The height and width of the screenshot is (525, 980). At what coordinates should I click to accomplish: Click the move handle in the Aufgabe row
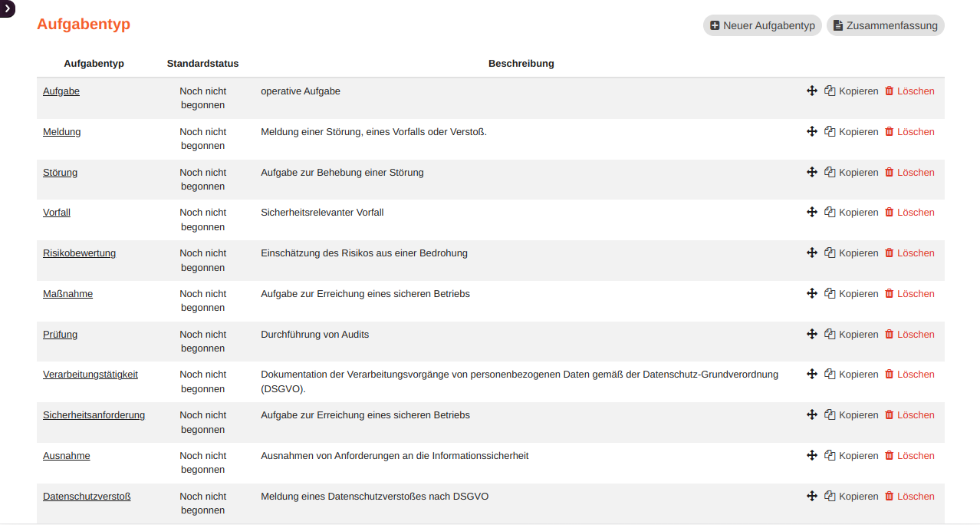coord(812,91)
